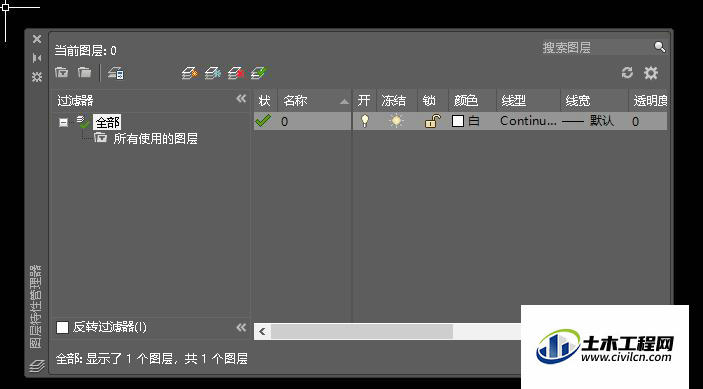Toggle auto-hide of the palette

[x=37, y=58]
